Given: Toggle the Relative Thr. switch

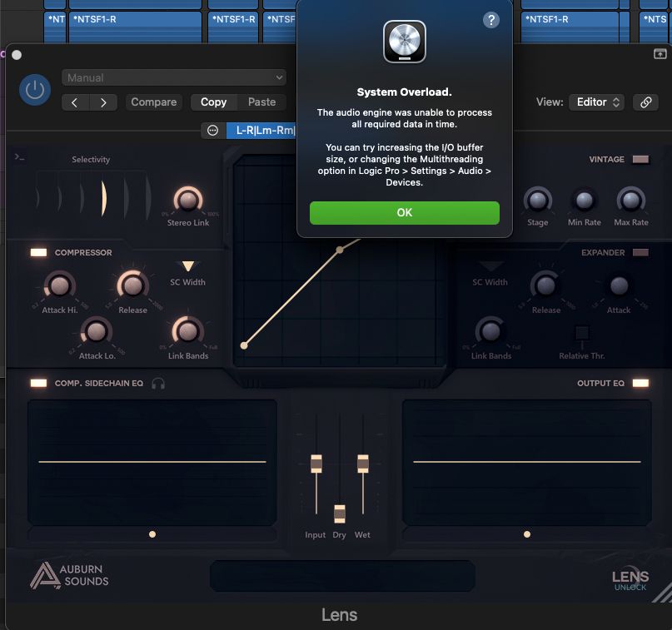Looking at the screenshot, I should tap(582, 333).
